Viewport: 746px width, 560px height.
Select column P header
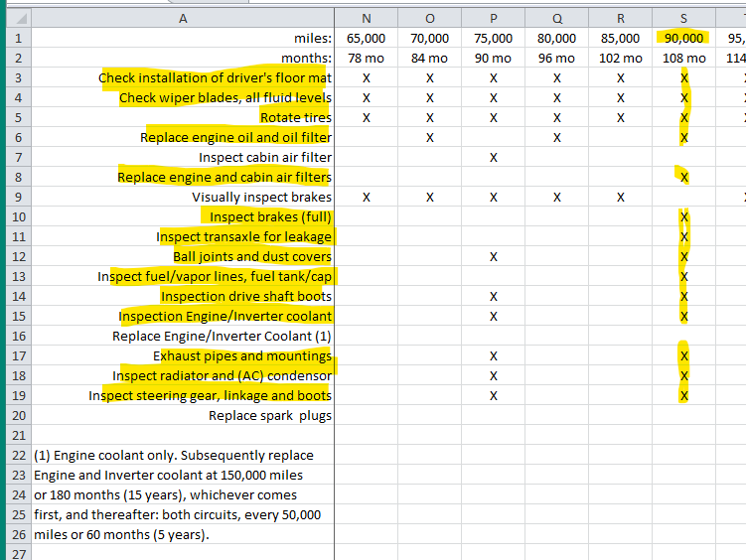494,19
